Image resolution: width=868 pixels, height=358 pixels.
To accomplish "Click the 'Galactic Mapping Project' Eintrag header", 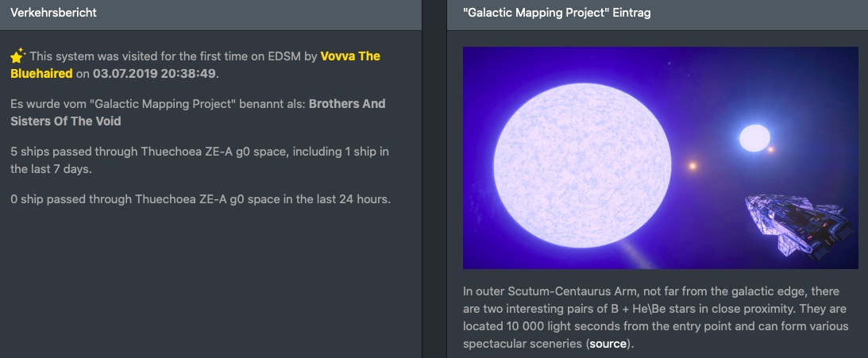I will click(x=556, y=13).
